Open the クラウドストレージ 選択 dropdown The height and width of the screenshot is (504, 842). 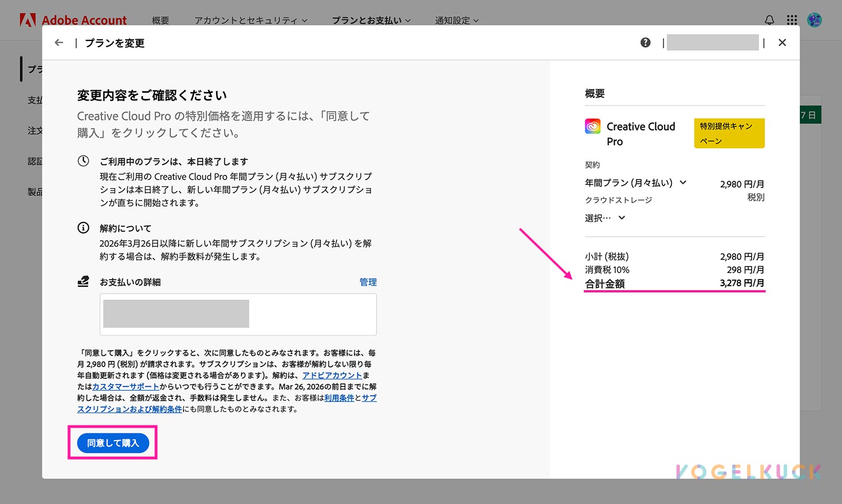point(605,218)
